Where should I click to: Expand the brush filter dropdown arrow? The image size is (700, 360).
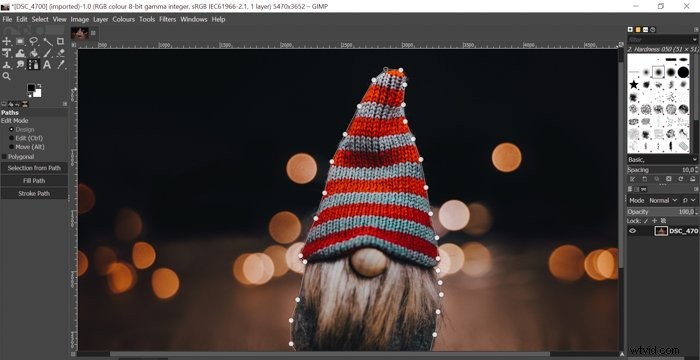pyautogui.click(x=695, y=40)
